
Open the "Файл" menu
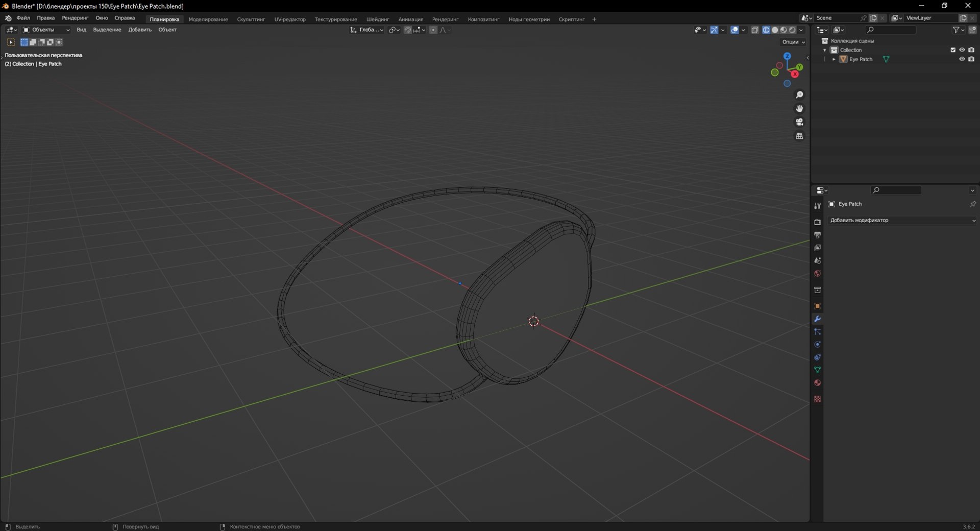[x=23, y=18]
